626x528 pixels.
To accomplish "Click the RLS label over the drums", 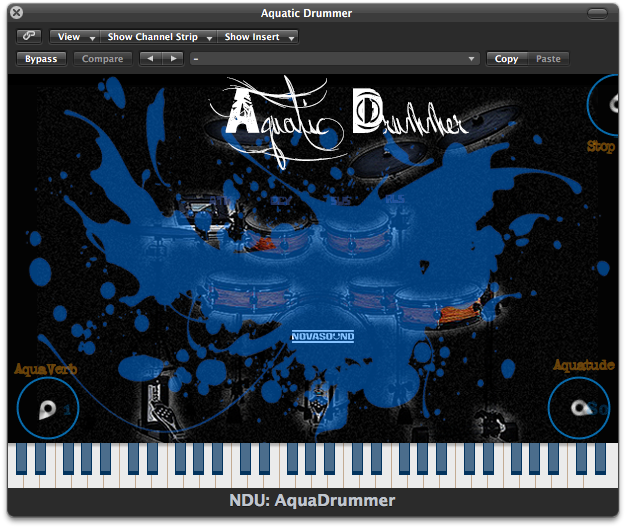I will (395, 199).
